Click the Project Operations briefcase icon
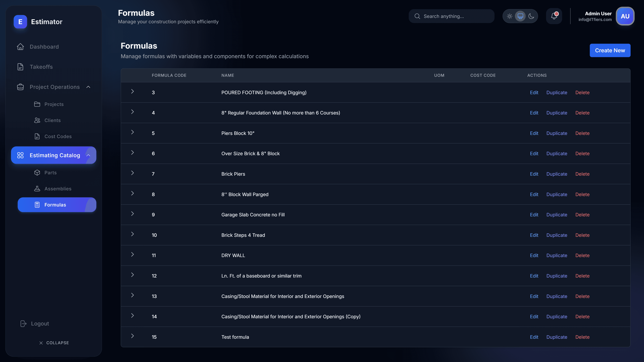Viewport: 644px width, 362px height. (20, 87)
